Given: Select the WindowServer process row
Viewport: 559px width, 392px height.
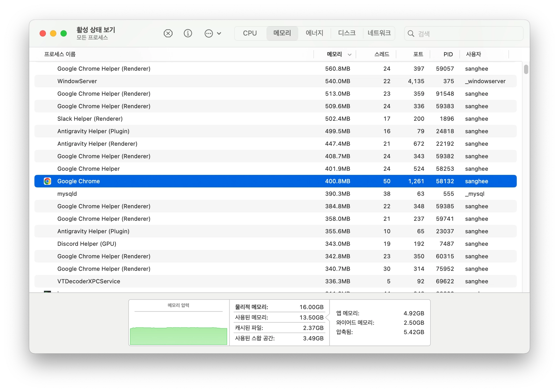Looking at the screenshot, I should point(275,81).
